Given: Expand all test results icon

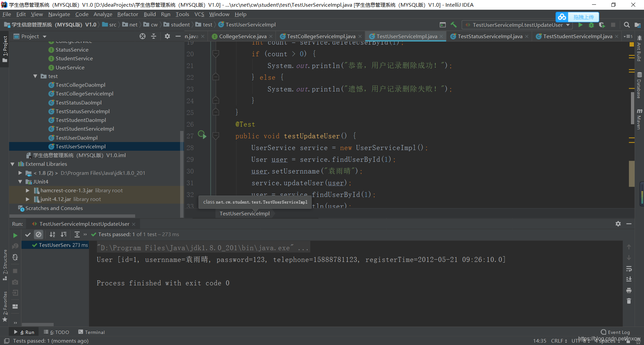Looking at the screenshot, I should [77, 234].
